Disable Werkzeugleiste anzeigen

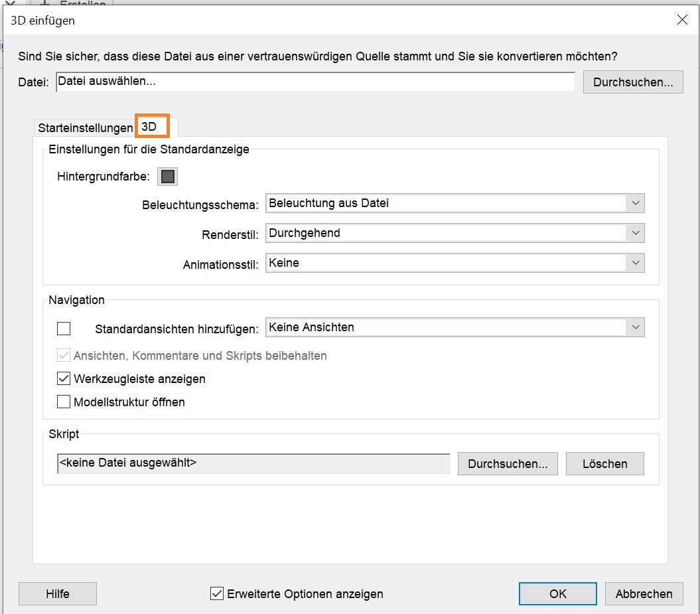click(63, 379)
